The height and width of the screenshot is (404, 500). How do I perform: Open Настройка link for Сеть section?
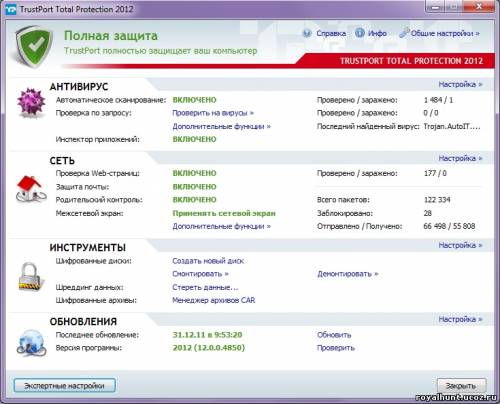coord(460,158)
